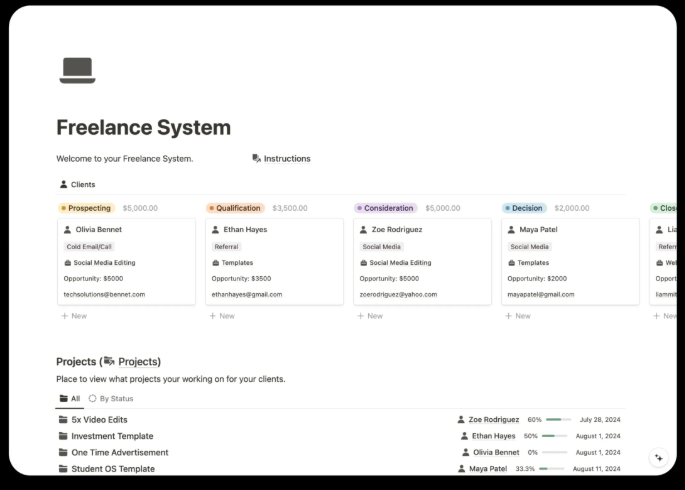Click briefcase icon on Ethan Hayes card
This screenshot has width=685, height=490.
(x=216, y=262)
